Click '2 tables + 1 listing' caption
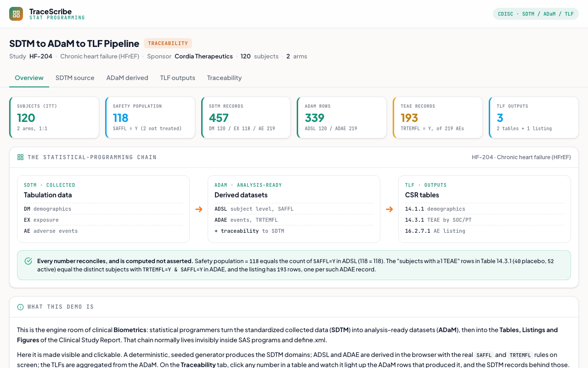 coord(524,129)
